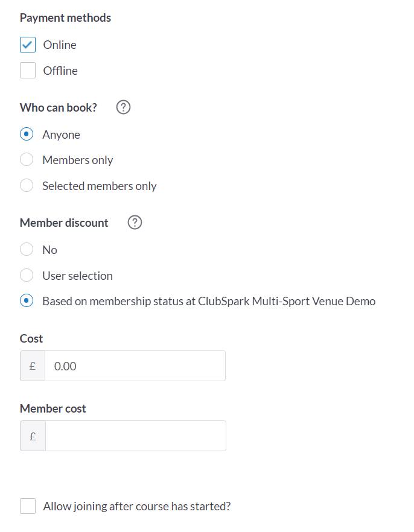Choose User selection for Member discount
Viewport: 414px width, 532px height.
(x=27, y=275)
